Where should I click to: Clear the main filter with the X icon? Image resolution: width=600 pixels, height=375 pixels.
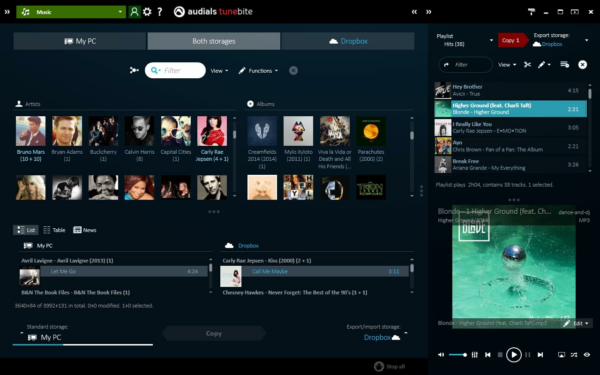293,70
